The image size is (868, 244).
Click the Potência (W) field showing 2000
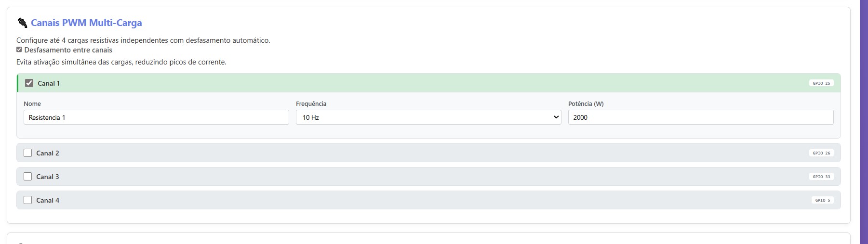point(700,117)
